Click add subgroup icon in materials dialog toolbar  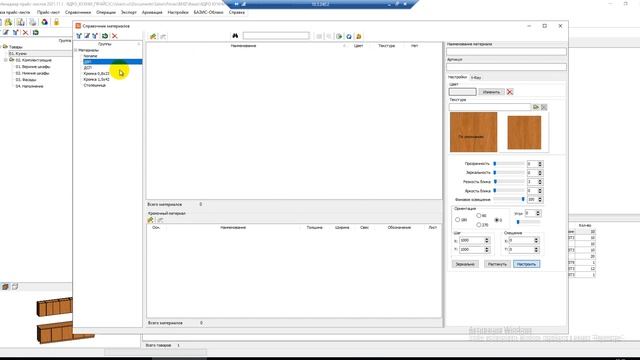click(95, 36)
